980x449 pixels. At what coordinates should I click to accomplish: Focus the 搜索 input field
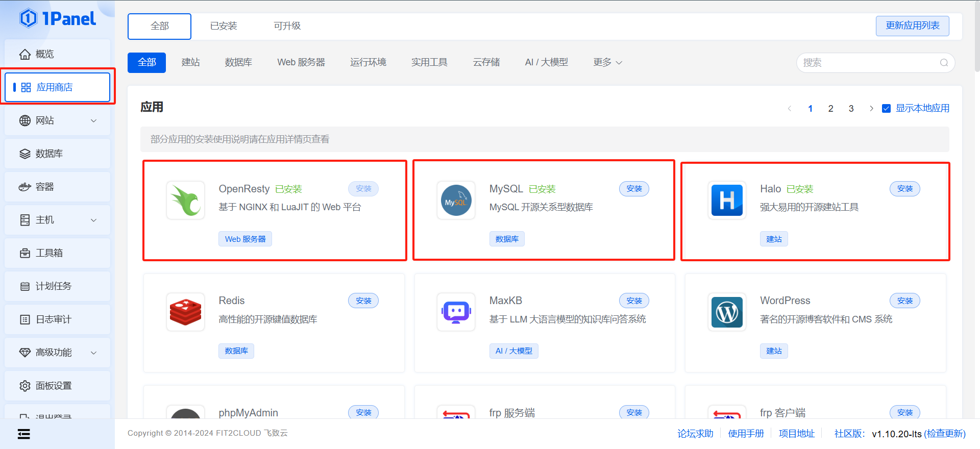tap(868, 63)
